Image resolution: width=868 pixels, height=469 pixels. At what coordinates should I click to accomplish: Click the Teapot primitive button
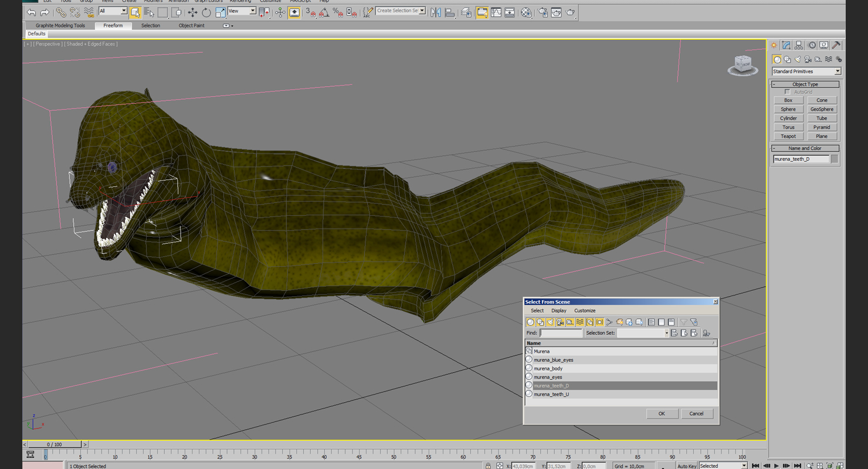point(788,136)
